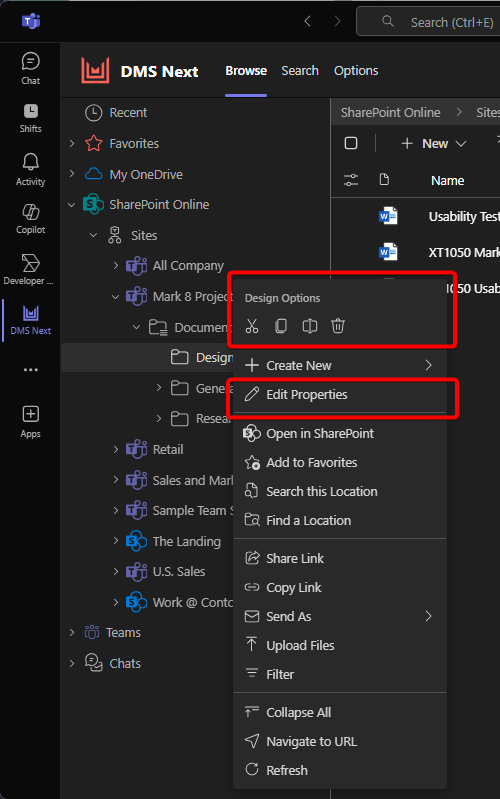The image size is (500, 799).
Task: Expand the Chats node
Action: pos(72,663)
